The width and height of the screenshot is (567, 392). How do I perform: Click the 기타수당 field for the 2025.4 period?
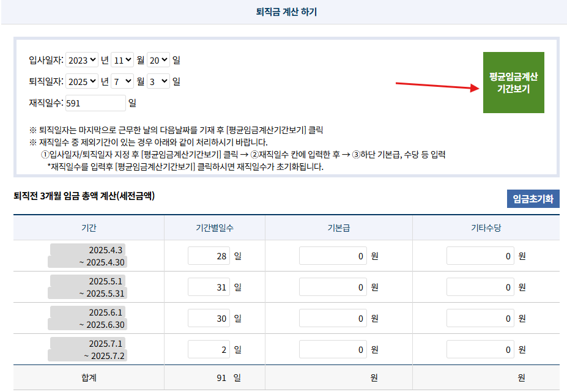pos(480,256)
